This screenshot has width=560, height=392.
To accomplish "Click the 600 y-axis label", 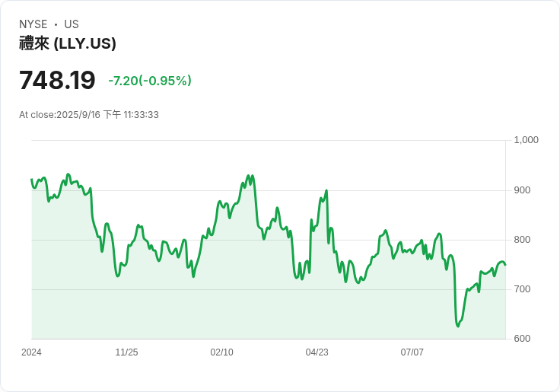I will (x=523, y=339).
